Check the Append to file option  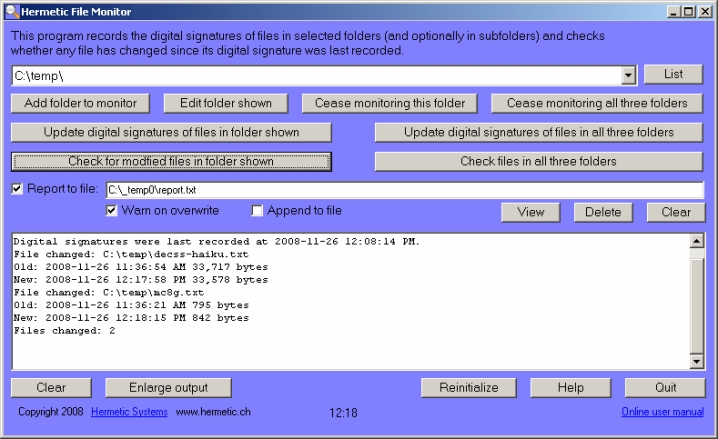[257, 211]
